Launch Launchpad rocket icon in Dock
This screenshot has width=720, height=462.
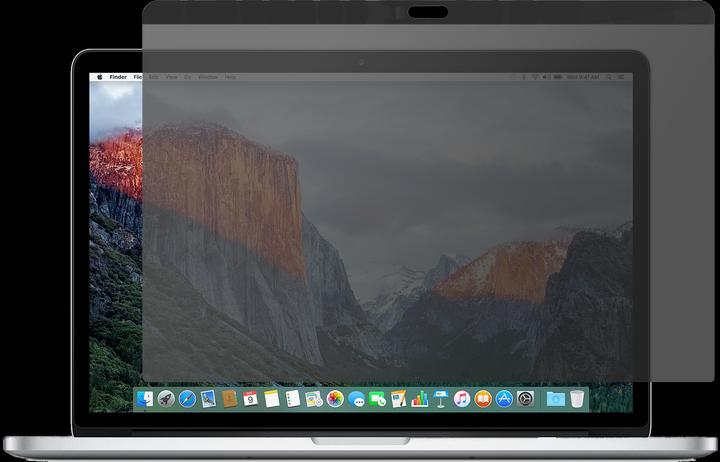coord(166,399)
